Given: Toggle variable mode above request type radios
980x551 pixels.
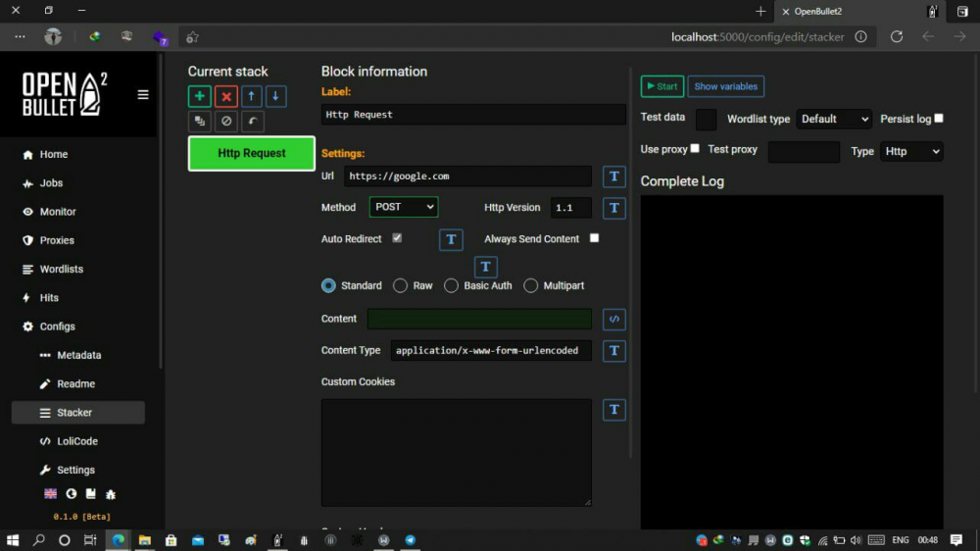Looking at the screenshot, I should (x=486, y=267).
